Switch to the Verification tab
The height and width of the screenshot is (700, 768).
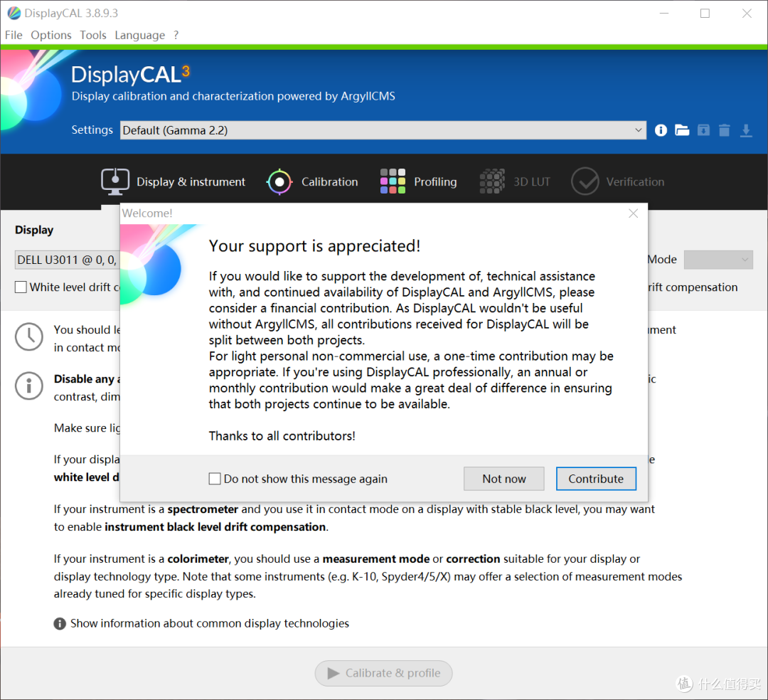(618, 181)
